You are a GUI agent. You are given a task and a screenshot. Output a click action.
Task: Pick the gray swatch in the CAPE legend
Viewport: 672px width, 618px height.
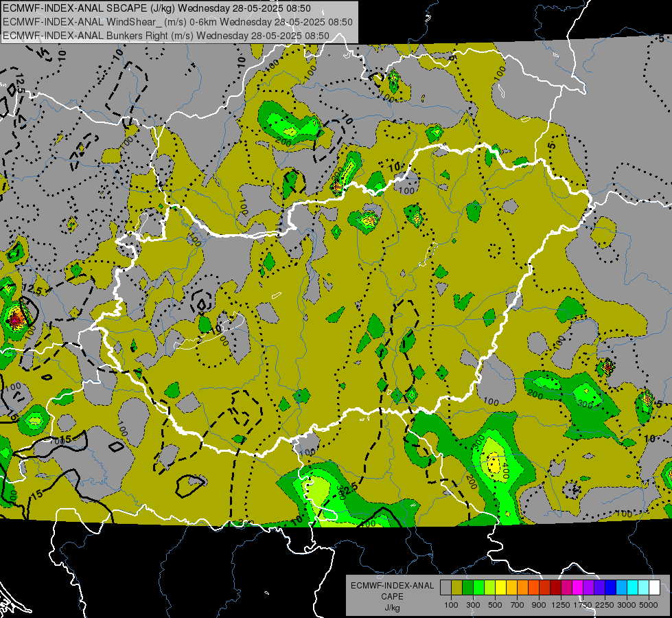pos(445,588)
